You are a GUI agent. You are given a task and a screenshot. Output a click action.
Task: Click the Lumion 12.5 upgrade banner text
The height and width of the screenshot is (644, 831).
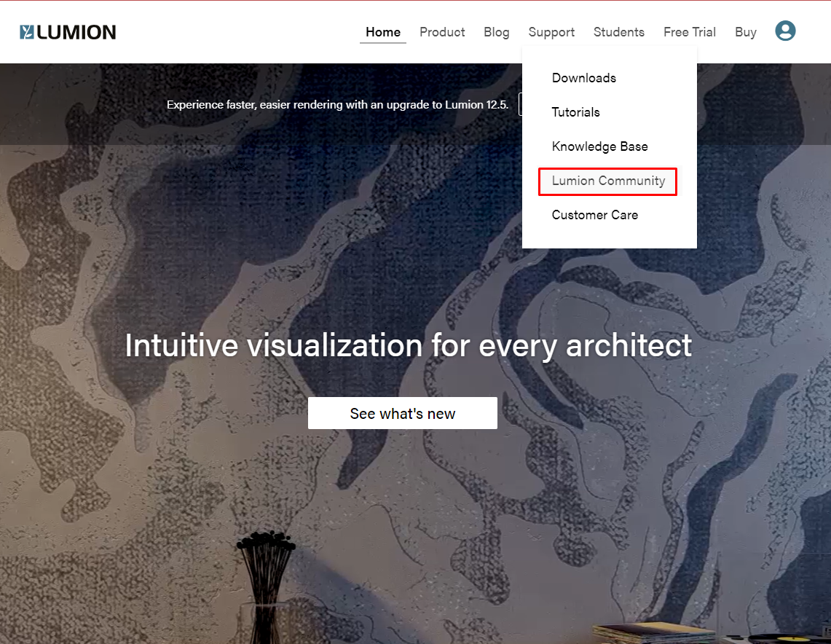338,105
